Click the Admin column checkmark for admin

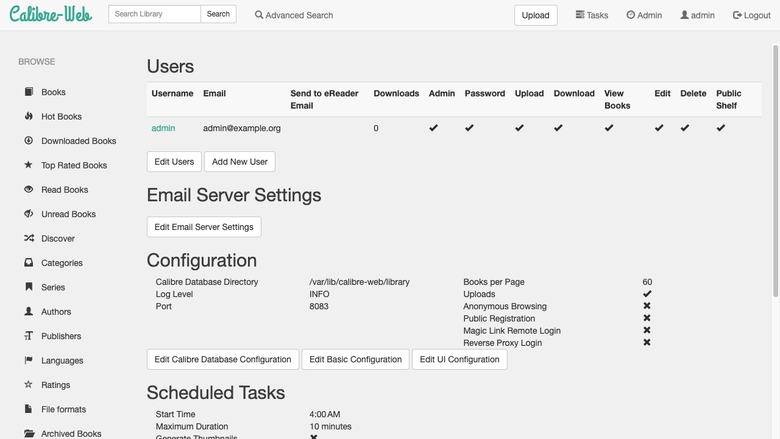(433, 128)
